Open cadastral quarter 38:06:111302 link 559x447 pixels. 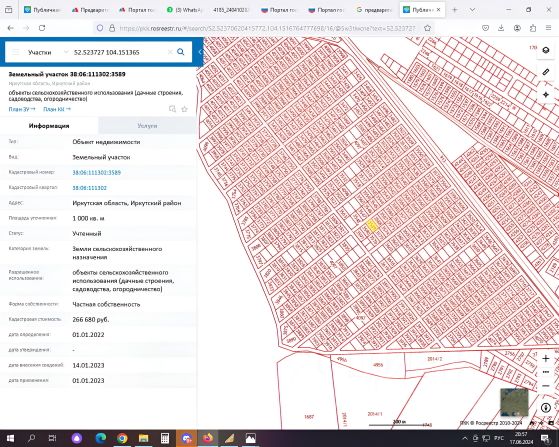click(89, 188)
